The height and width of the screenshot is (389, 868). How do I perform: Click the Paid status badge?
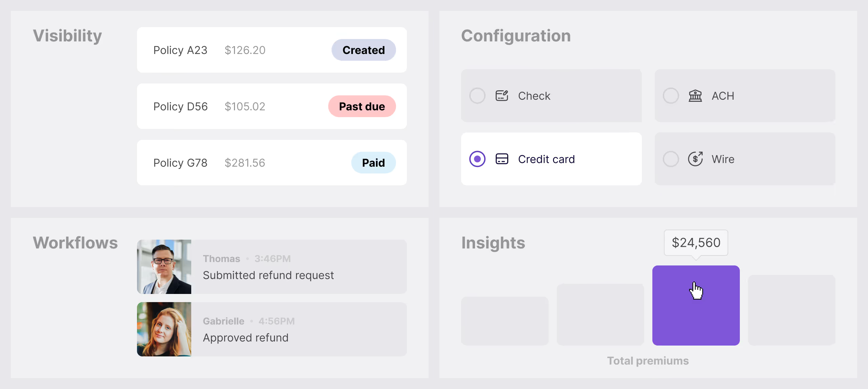(373, 163)
